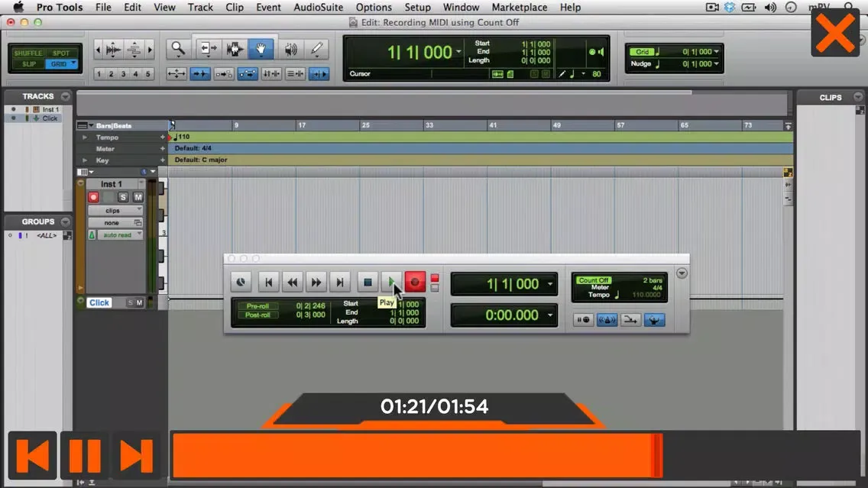Screen dimensions: 868x488
Task: Select the Scrubber speaker tool
Action: coord(290,49)
